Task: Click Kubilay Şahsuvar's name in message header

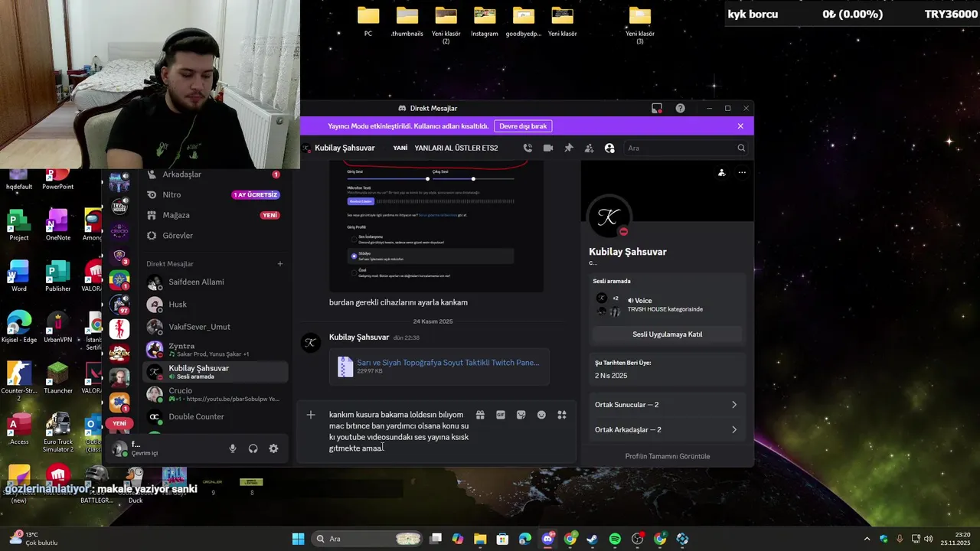Action: (358, 337)
